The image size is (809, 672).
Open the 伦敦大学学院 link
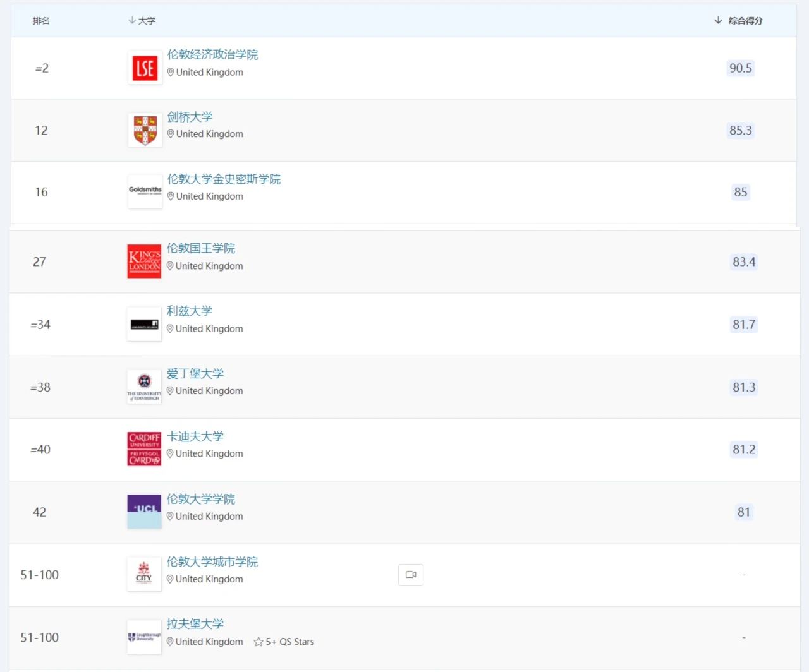tap(200, 499)
